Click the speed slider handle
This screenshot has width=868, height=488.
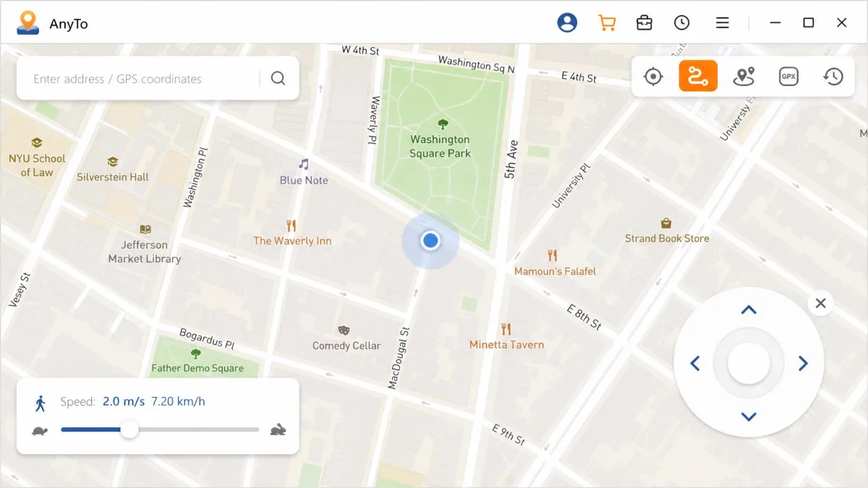click(x=129, y=429)
